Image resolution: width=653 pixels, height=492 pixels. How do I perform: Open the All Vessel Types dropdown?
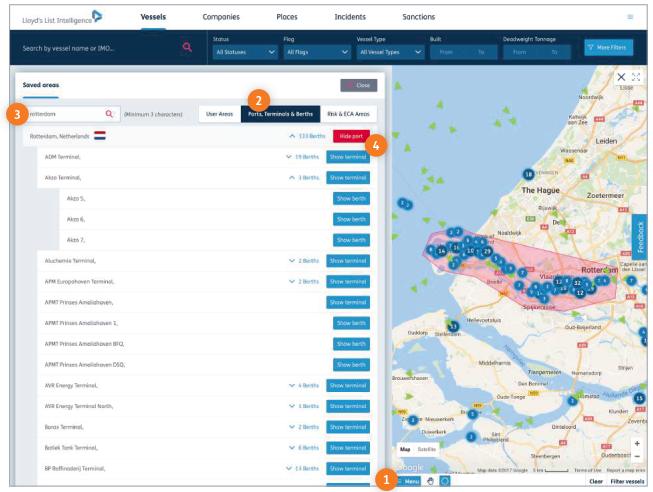pos(390,52)
